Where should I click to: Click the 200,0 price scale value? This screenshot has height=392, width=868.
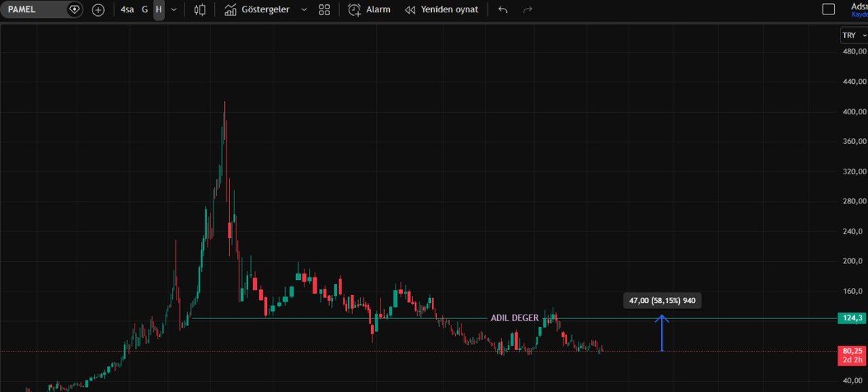click(x=854, y=261)
